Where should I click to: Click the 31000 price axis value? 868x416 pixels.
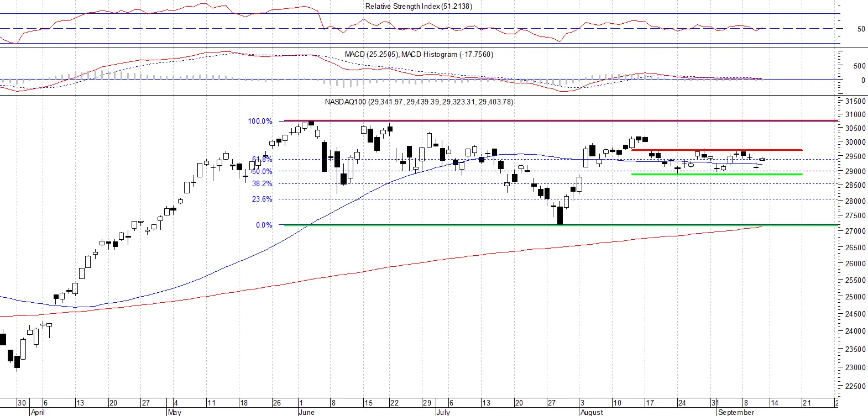(x=855, y=114)
